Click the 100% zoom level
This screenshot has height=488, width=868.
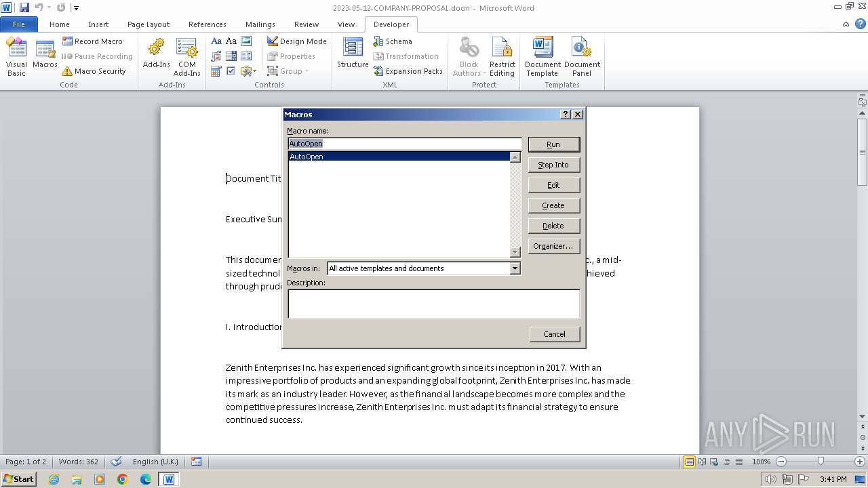(761, 462)
